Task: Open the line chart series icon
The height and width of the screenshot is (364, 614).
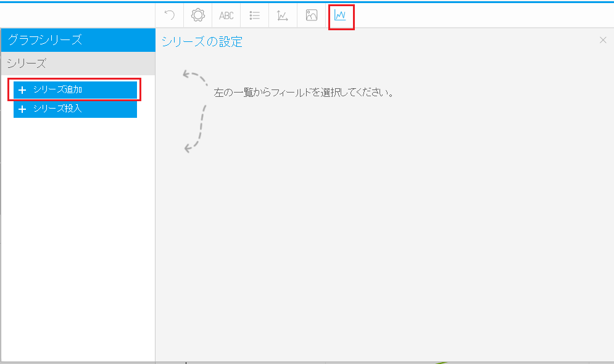Action: (x=340, y=15)
